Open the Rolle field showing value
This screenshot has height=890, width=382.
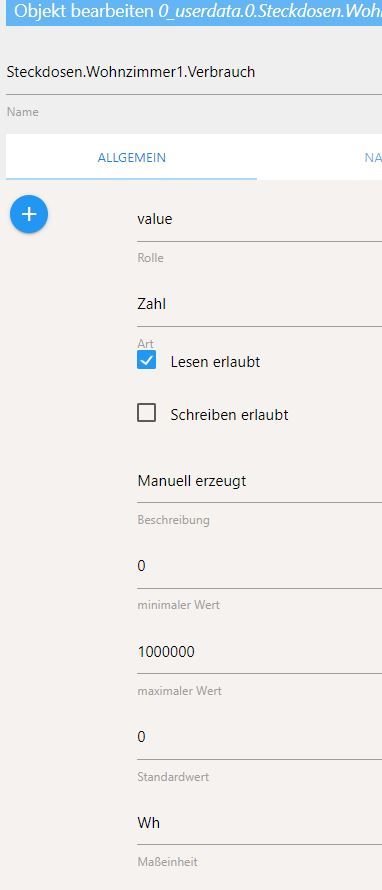point(259,219)
